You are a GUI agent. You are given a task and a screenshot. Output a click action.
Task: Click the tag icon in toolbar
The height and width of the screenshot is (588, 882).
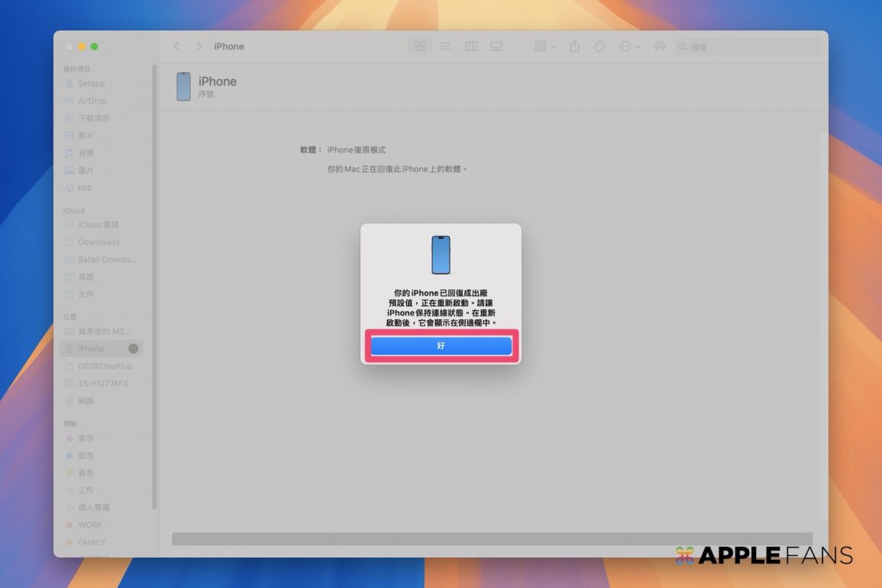point(599,47)
